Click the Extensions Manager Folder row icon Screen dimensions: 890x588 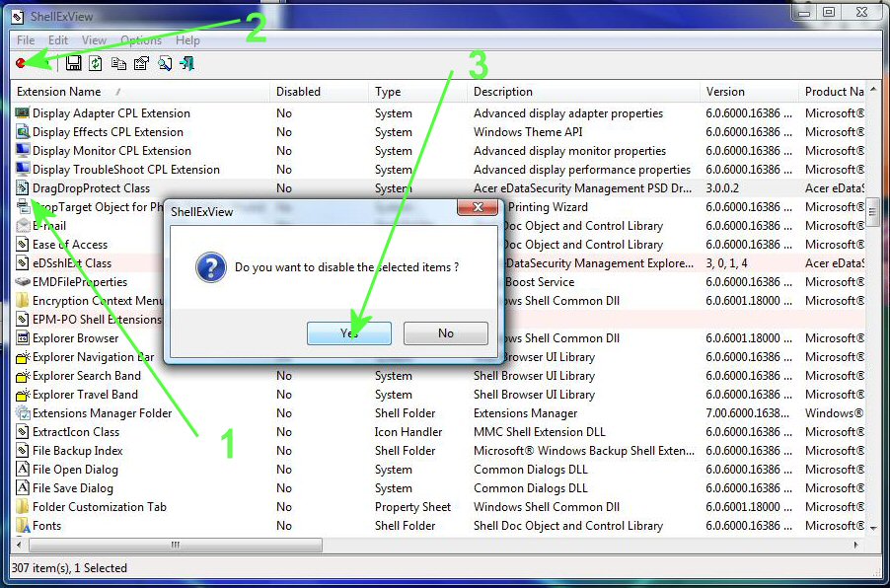(x=22, y=412)
